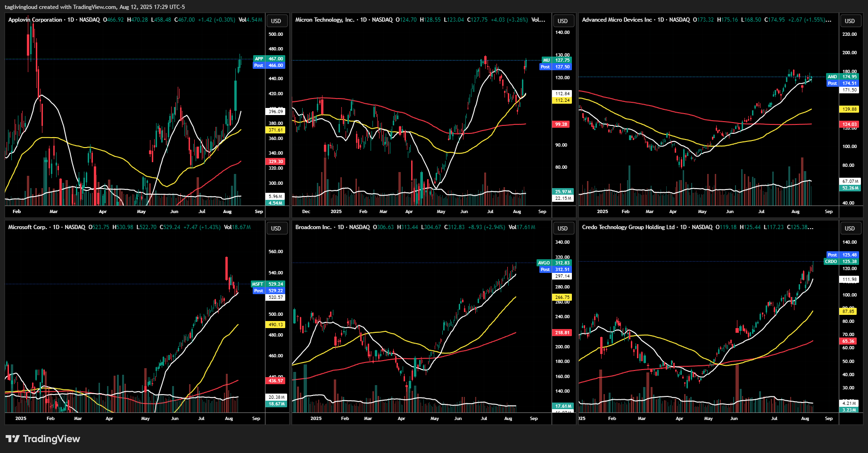Click the white 111.98 label on Credo chart
This screenshot has height=453, width=868.
click(850, 280)
